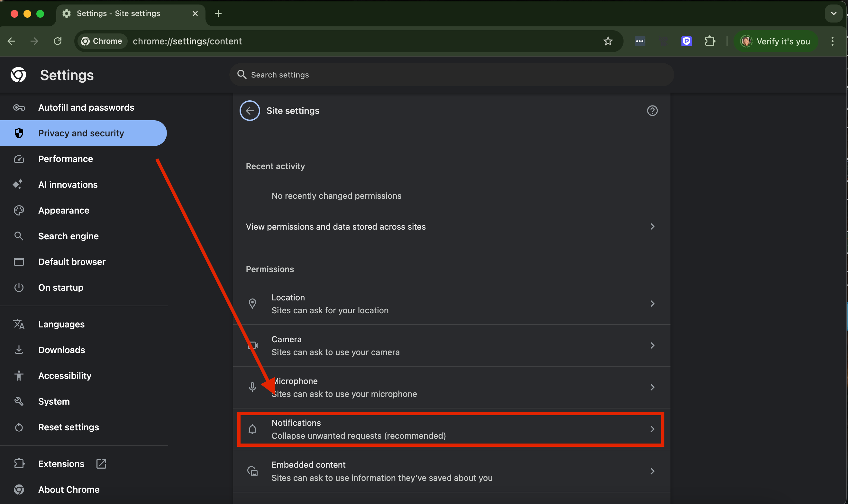Open Site settings help question mark
The width and height of the screenshot is (848, 504).
652,111
